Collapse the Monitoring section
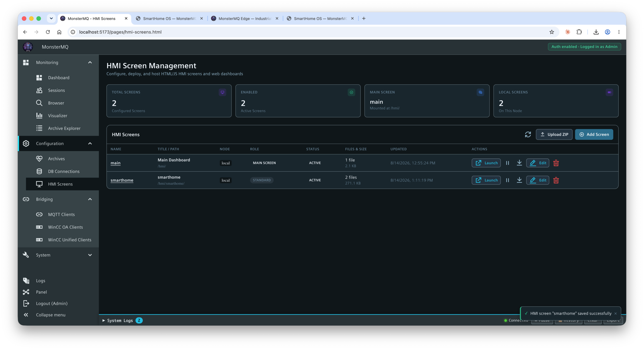The image size is (644, 349). 90,62
